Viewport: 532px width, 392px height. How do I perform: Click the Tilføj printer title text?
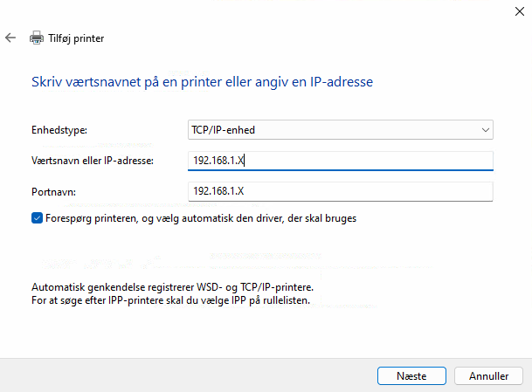coord(76,38)
